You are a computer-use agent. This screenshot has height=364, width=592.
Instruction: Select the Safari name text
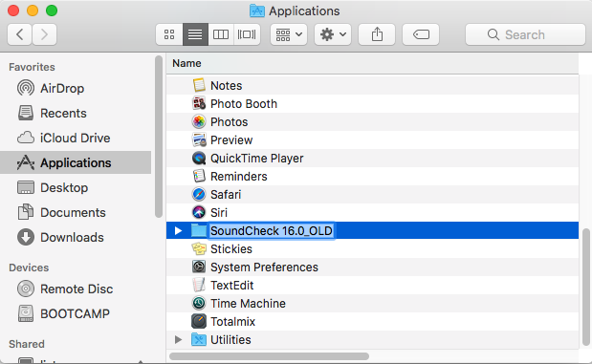[226, 195]
